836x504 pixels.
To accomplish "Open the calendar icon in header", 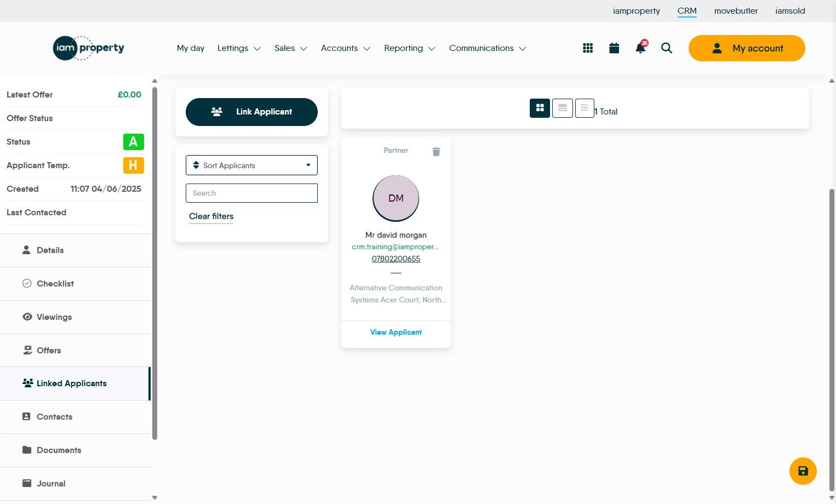I will 614,48.
